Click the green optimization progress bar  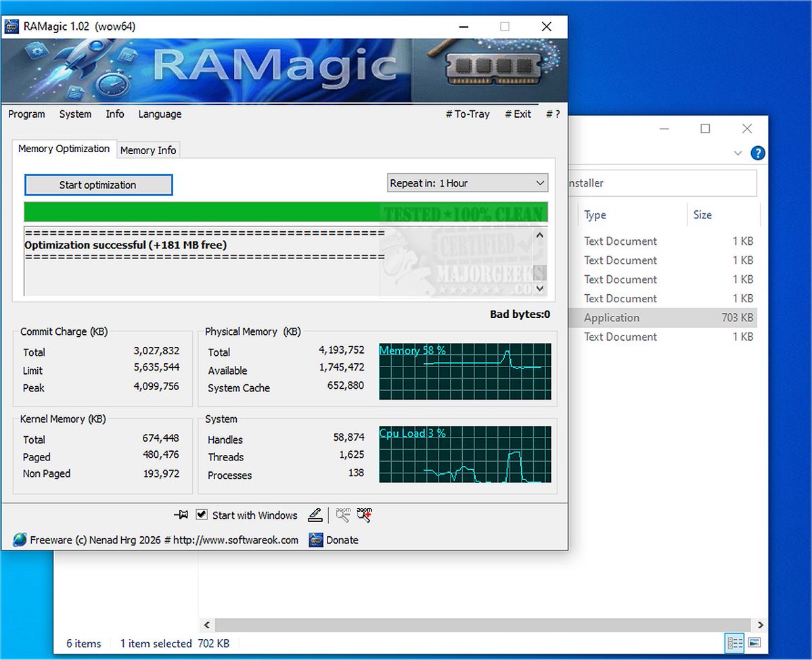coord(286,212)
